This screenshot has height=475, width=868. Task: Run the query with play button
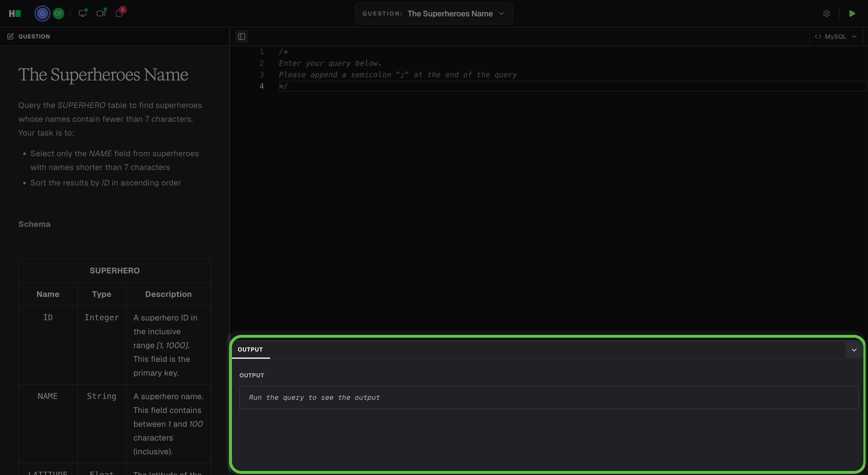[852, 13]
